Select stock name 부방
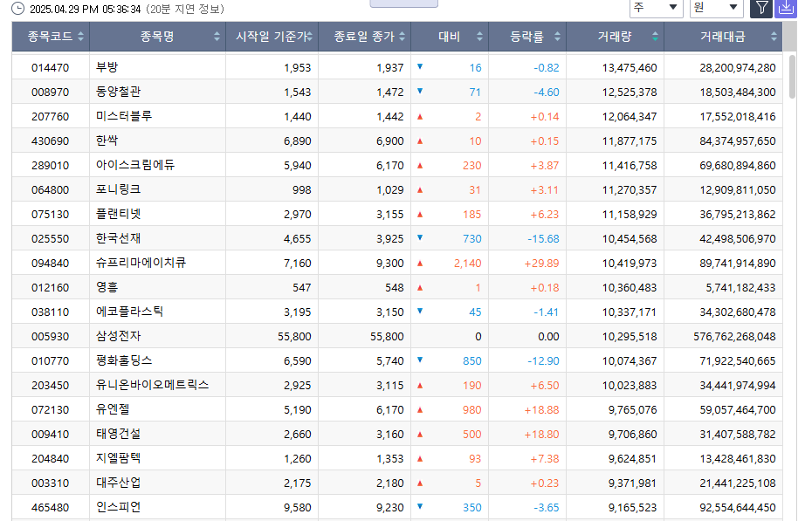Screen dimensions: 812x521 [x=107, y=67]
